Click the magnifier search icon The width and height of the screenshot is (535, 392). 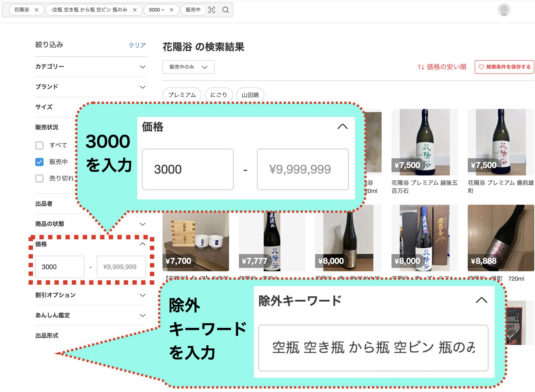click(226, 10)
